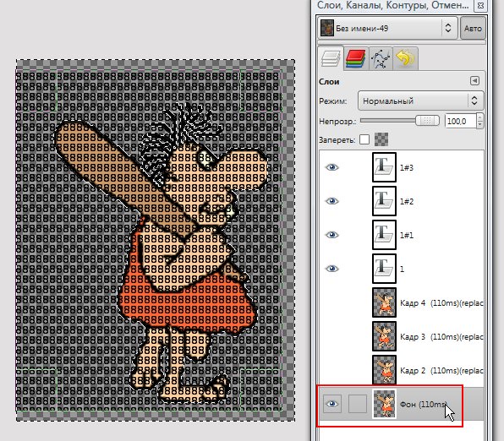
Task: Click the image thumbnail in the image selector
Action: (x=327, y=28)
